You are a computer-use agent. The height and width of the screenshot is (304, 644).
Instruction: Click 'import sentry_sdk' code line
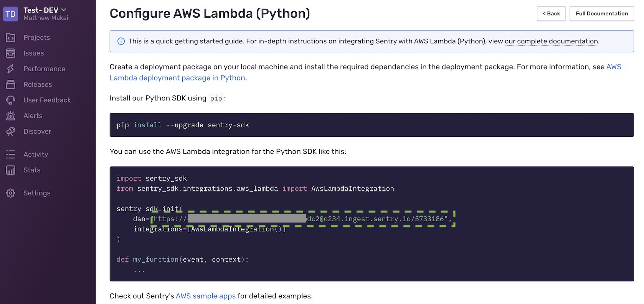click(x=152, y=178)
